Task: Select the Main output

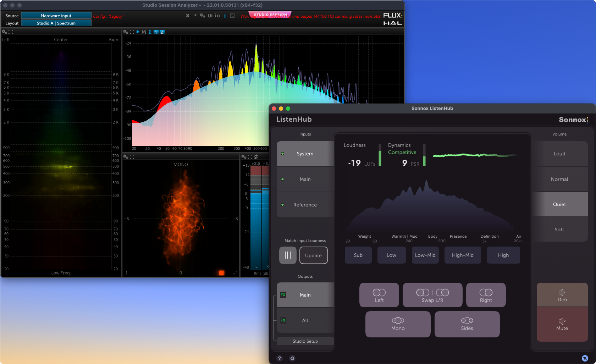Action: coord(305,295)
